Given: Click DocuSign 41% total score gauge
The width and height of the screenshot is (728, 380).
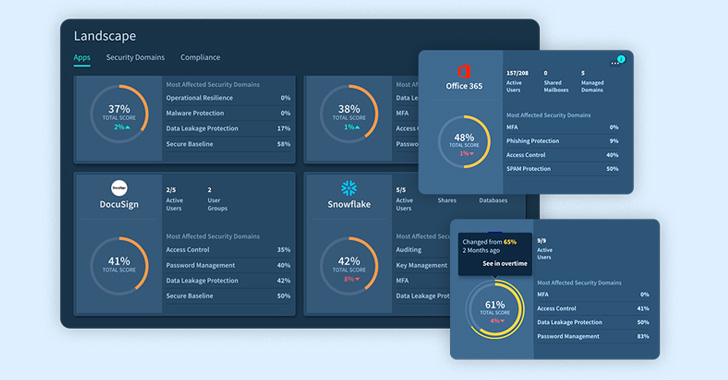Looking at the screenshot, I should (x=119, y=266).
